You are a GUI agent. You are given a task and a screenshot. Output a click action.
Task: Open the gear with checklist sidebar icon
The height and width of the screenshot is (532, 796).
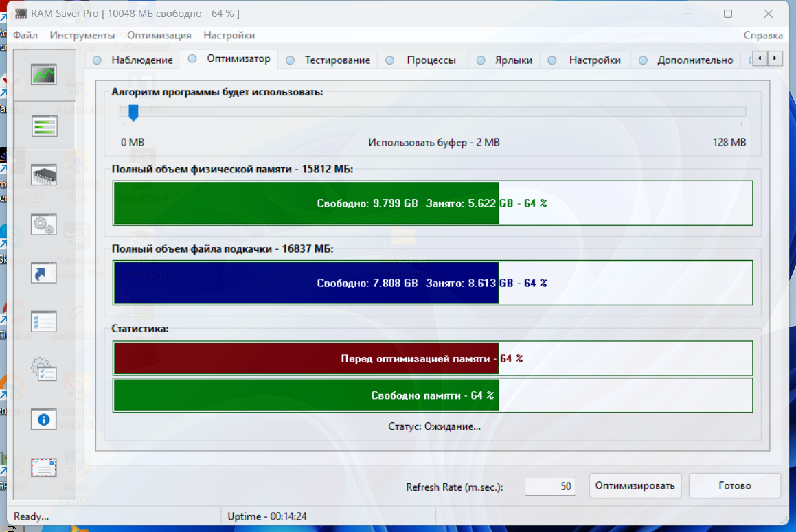click(44, 370)
